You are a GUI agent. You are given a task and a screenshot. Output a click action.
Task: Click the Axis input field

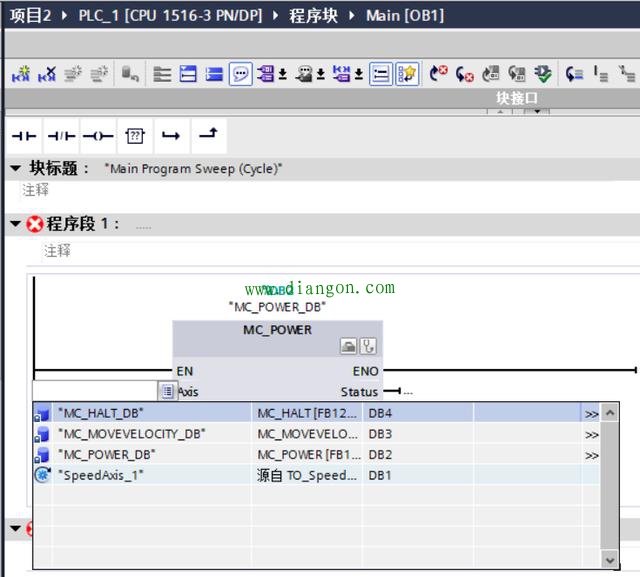[95, 391]
